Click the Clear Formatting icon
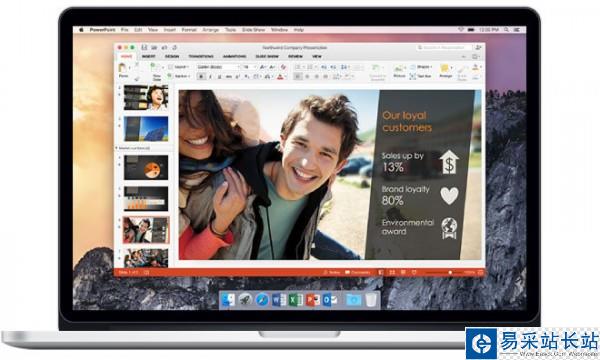Viewport: 600px width, 360px height. (283, 67)
